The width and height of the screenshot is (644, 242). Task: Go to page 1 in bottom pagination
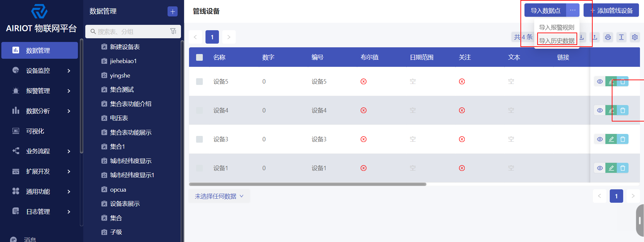[x=616, y=196]
